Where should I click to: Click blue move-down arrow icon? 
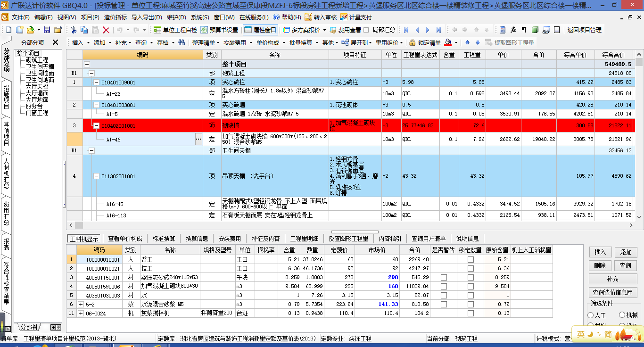[x=478, y=42]
